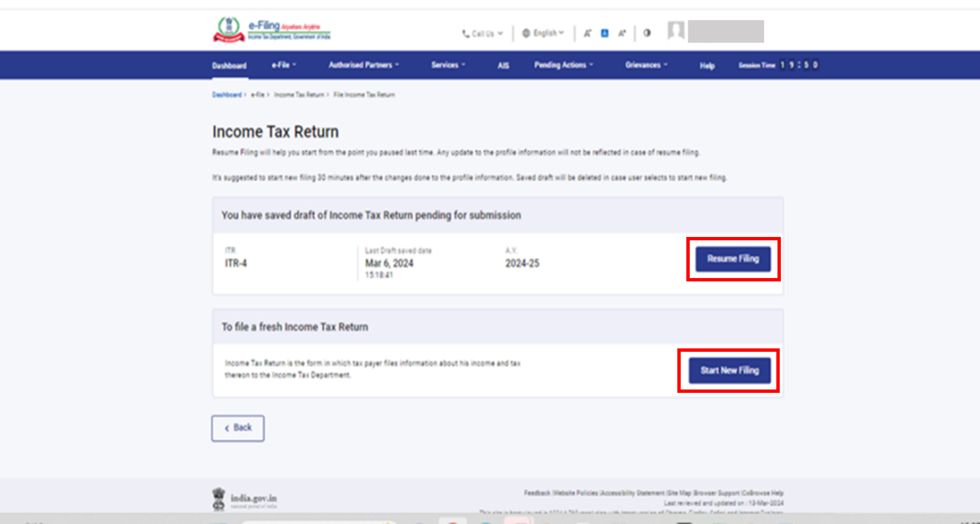
Task: Expand the Authorised Partners menu
Action: [x=363, y=65]
